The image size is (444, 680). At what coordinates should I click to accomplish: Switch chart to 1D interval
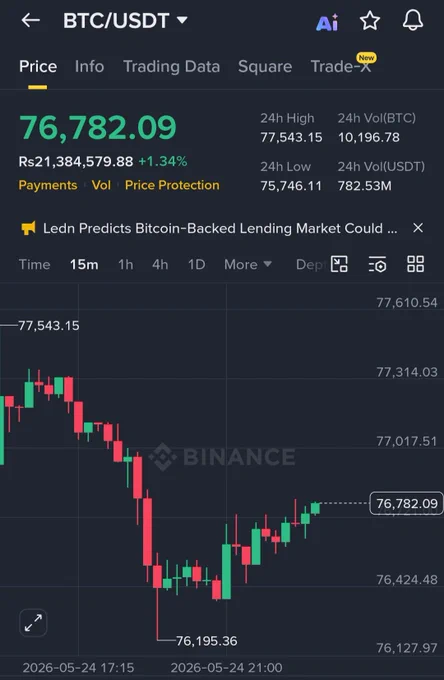click(196, 264)
